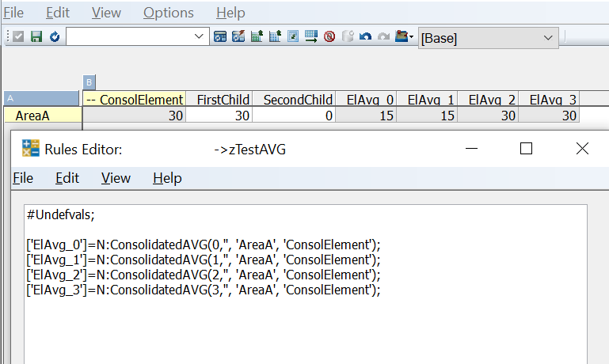Click the green save icon in toolbar
609x364 pixels.
36,36
